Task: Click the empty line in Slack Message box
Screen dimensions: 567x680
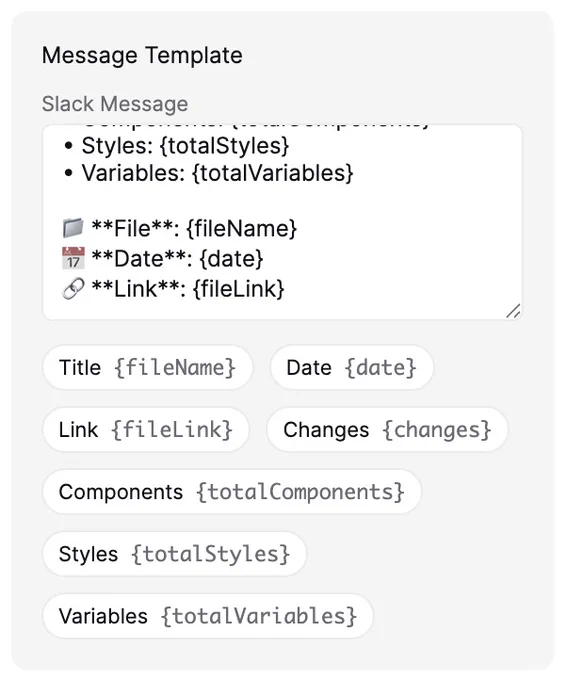Action: click(x=282, y=200)
